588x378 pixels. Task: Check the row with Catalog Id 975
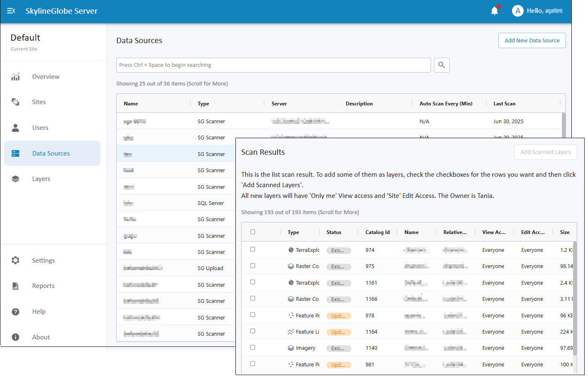click(253, 266)
